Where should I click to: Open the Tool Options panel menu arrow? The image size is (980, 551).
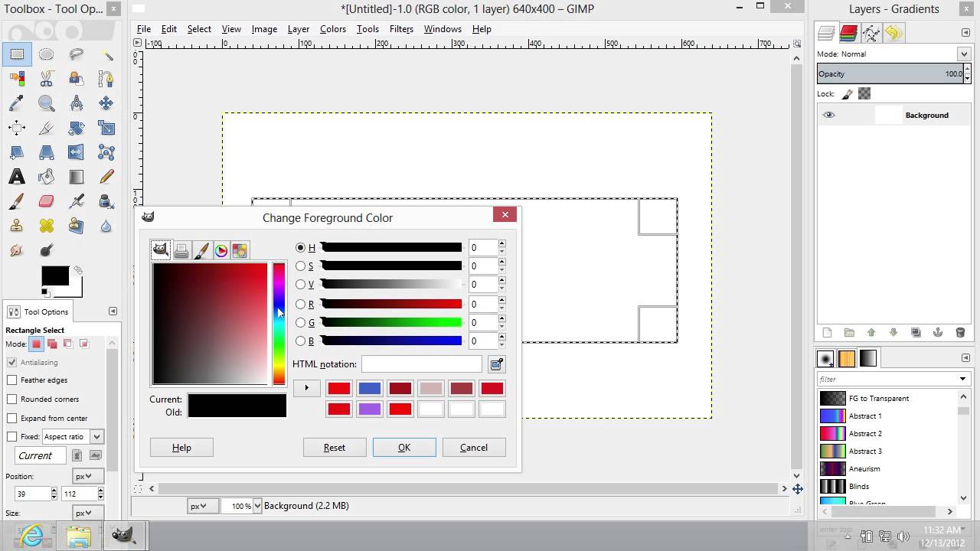(x=113, y=311)
